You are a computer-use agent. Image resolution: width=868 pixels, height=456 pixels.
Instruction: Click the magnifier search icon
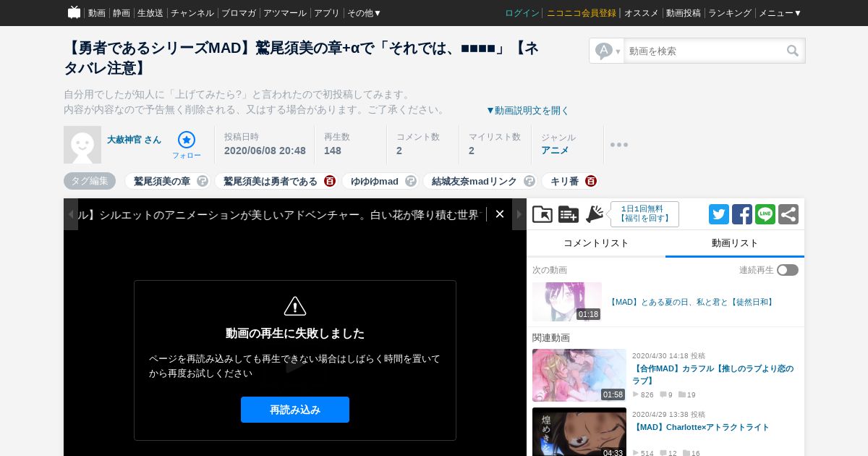coord(793,51)
